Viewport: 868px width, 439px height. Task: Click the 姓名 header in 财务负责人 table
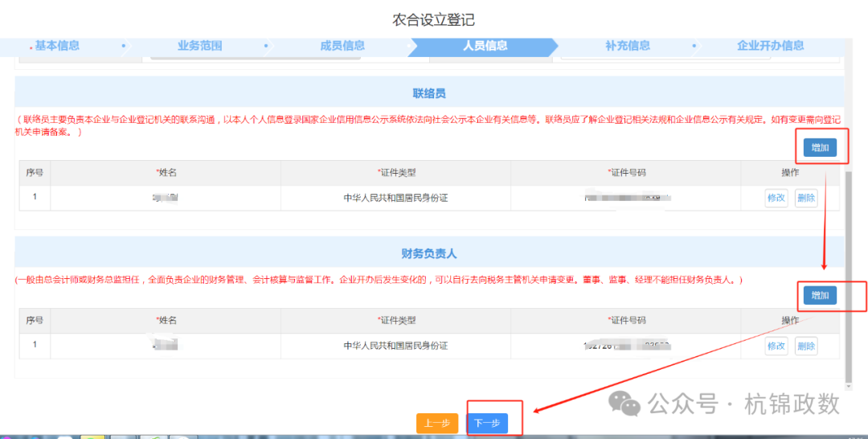166,321
